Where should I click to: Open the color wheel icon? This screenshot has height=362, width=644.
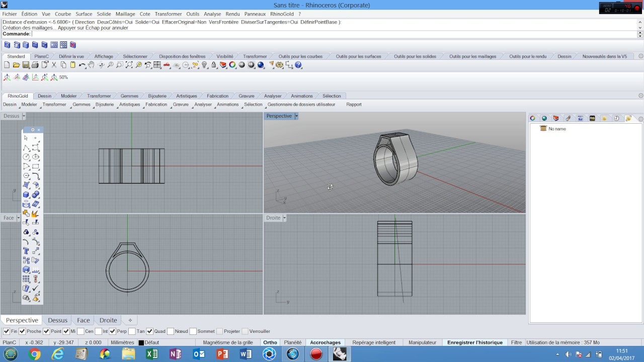232,65
